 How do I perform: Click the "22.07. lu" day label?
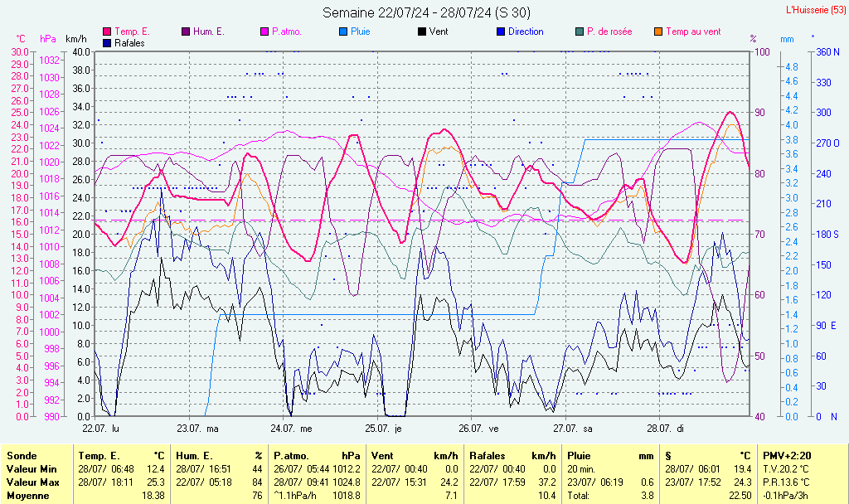click(100, 429)
